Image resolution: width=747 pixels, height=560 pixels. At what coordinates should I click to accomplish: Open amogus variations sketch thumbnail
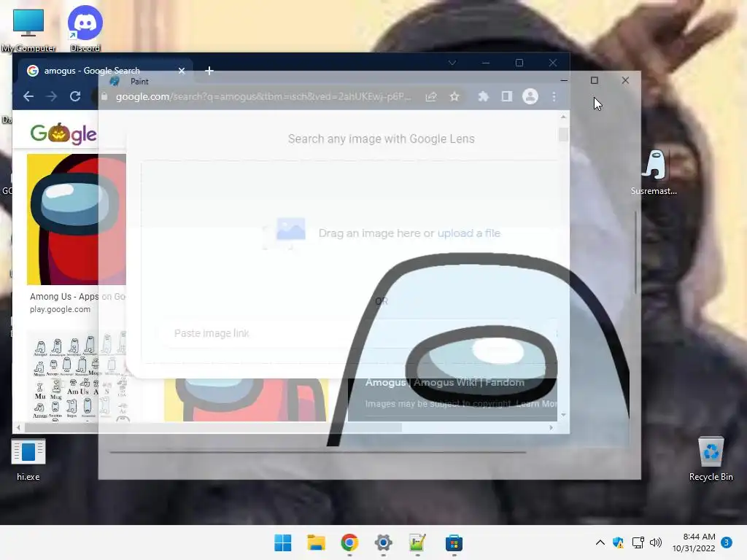click(79, 376)
